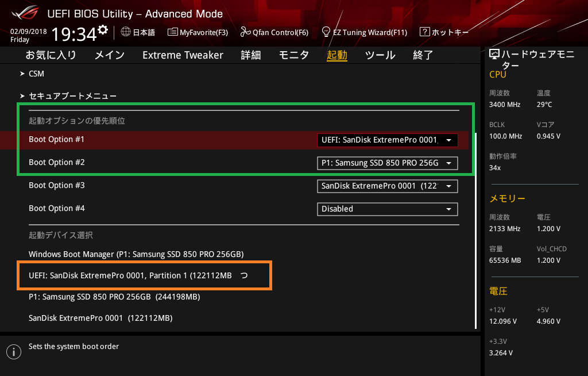
Task: Click the メモリー section heading
Action: 507,198
